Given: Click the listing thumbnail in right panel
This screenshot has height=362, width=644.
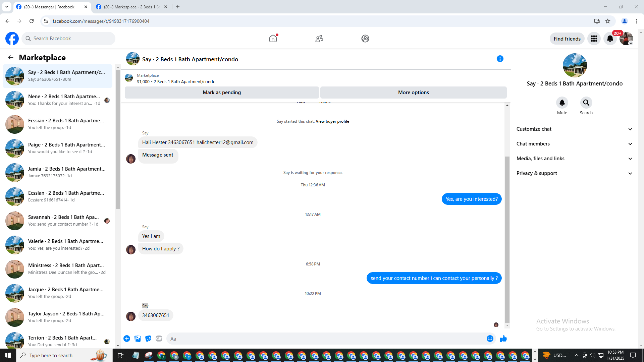Looking at the screenshot, I should pos(575,65).
